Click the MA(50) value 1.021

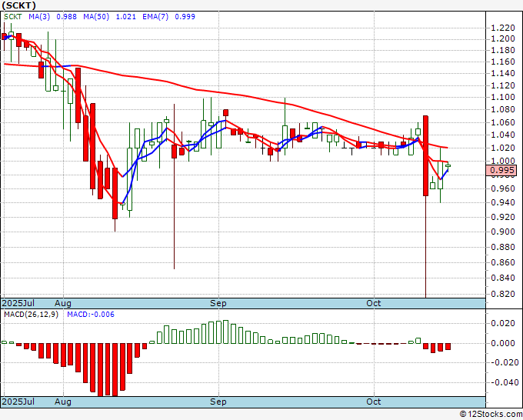125,17
